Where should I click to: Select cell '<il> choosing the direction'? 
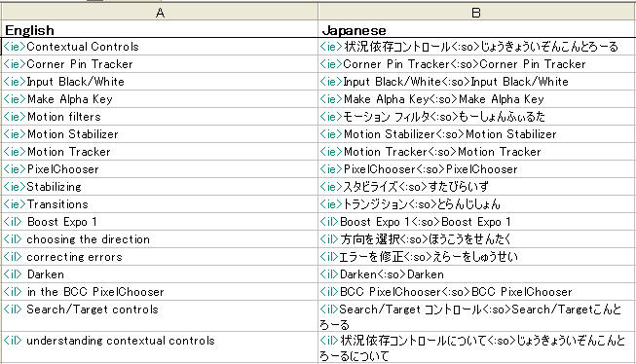pos(160,238)
